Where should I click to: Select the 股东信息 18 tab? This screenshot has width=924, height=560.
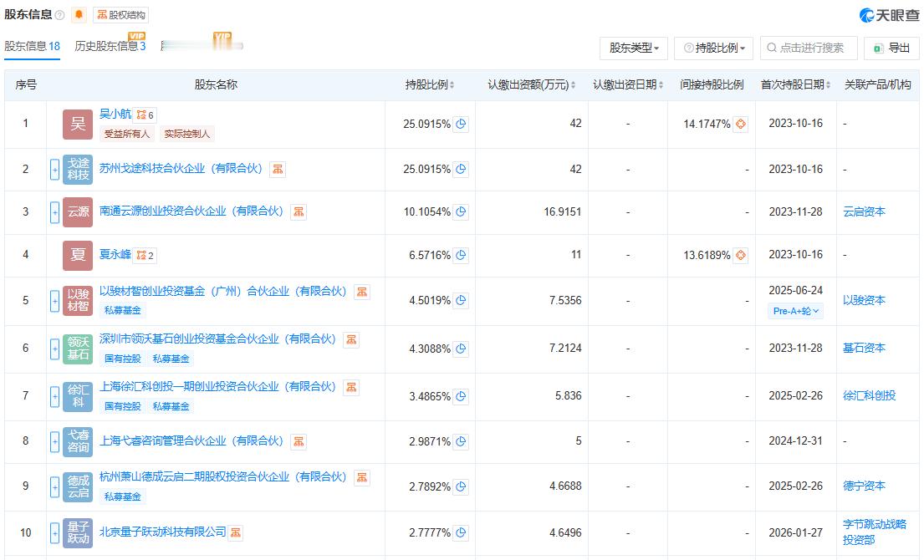[x=33, y=48]
